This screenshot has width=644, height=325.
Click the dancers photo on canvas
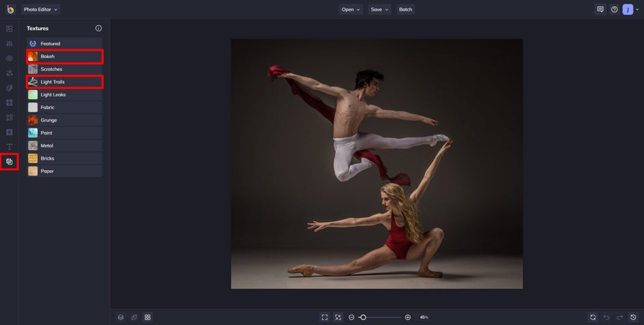tap(377, 164)
